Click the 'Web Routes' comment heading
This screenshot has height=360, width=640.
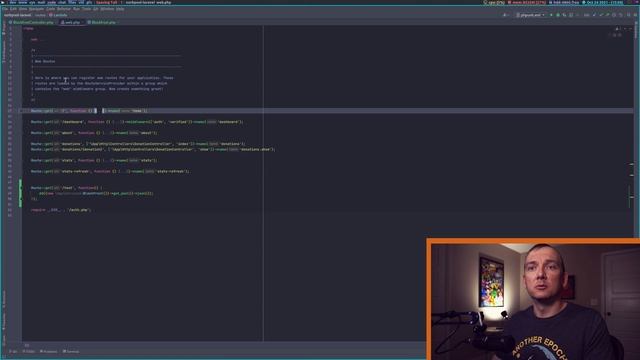click(45, 61)
